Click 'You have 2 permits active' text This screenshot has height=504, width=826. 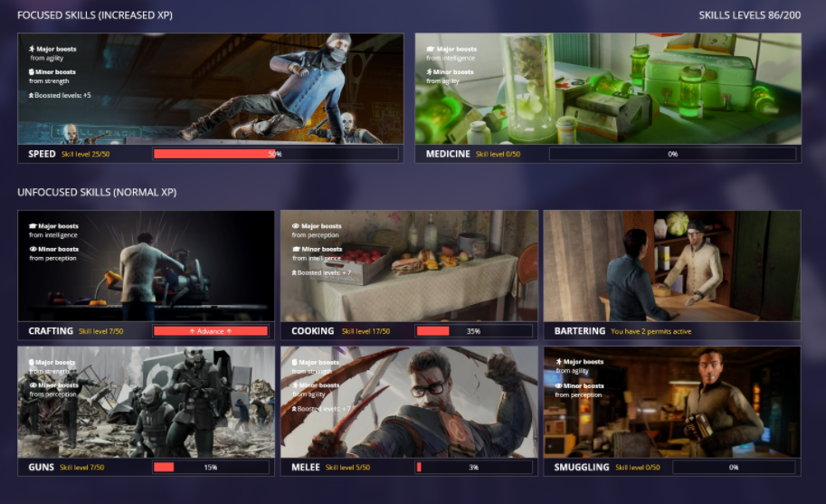coord(651,331)
